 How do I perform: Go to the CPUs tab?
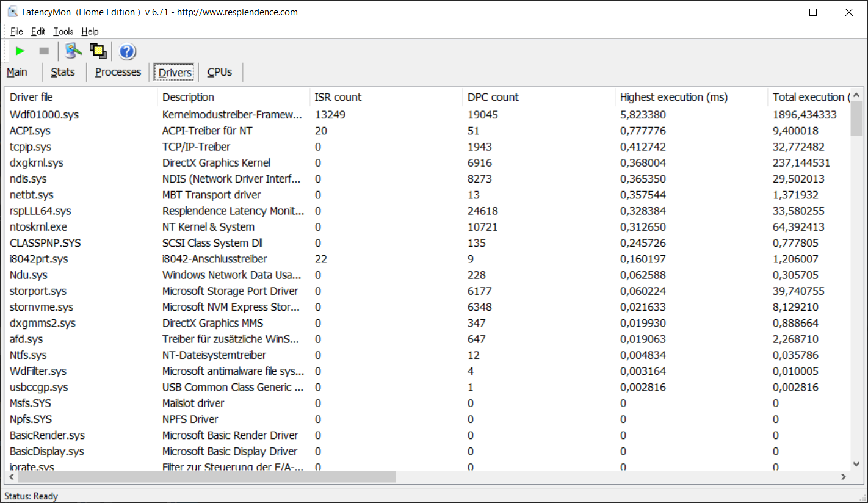pyautogui.click(x=220, y=72)
